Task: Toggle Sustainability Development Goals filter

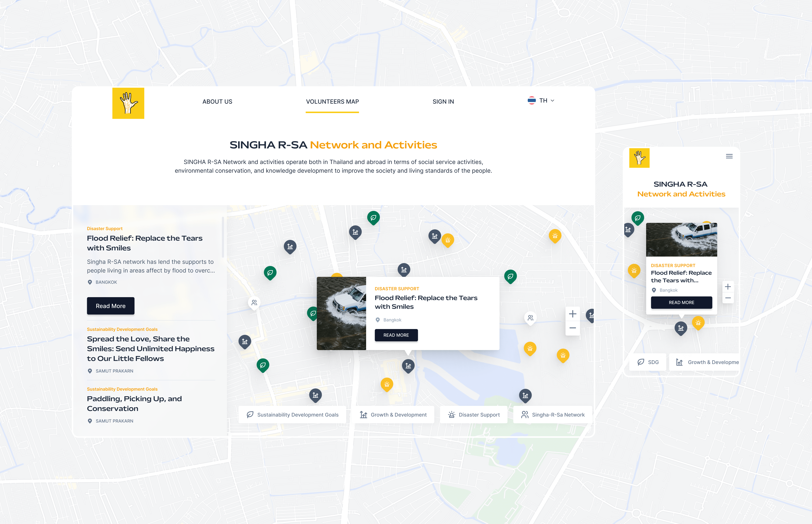Action: [x=292, y=414]
